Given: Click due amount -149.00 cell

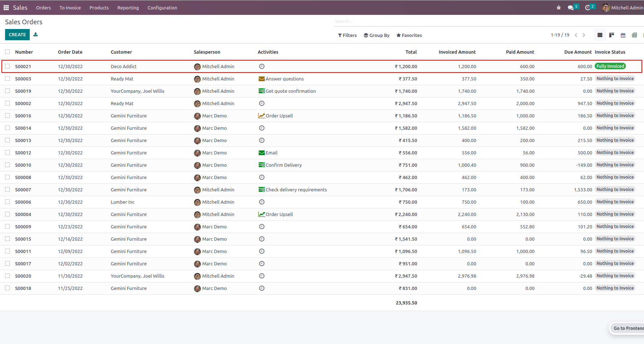Looking at the screenshot, I should tap(584, 165).
